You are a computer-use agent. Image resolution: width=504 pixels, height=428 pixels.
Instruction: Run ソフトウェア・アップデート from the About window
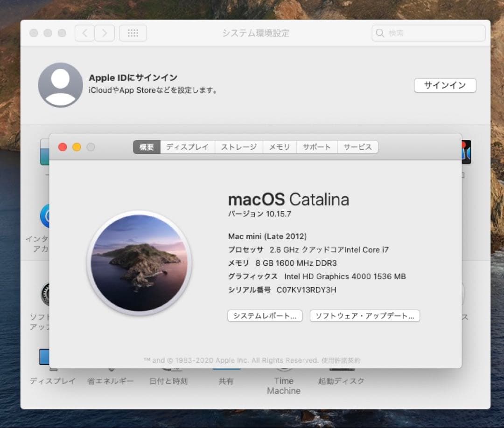[365, 316]
